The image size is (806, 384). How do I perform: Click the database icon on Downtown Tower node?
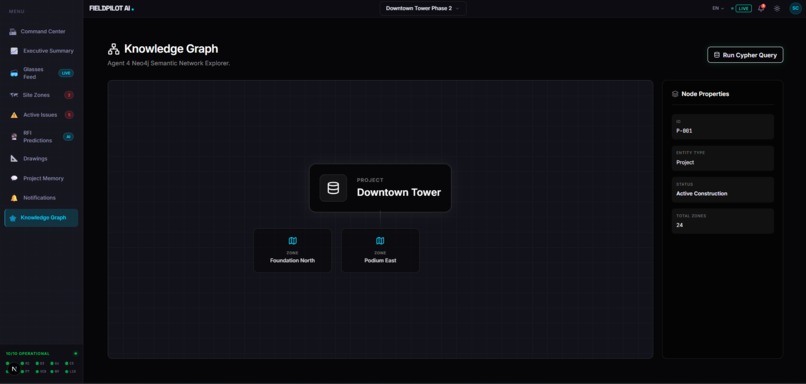tap(333, 188)
